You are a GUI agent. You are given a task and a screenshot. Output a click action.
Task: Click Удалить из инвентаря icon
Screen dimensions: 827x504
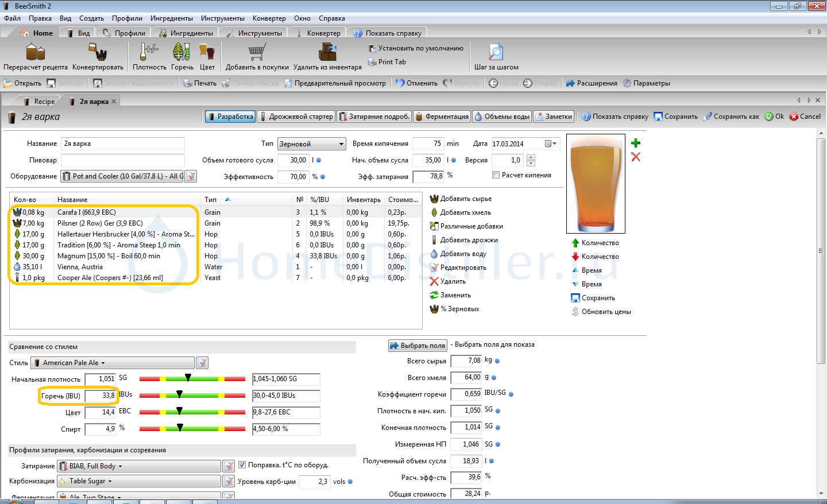(x=327, y=57)
